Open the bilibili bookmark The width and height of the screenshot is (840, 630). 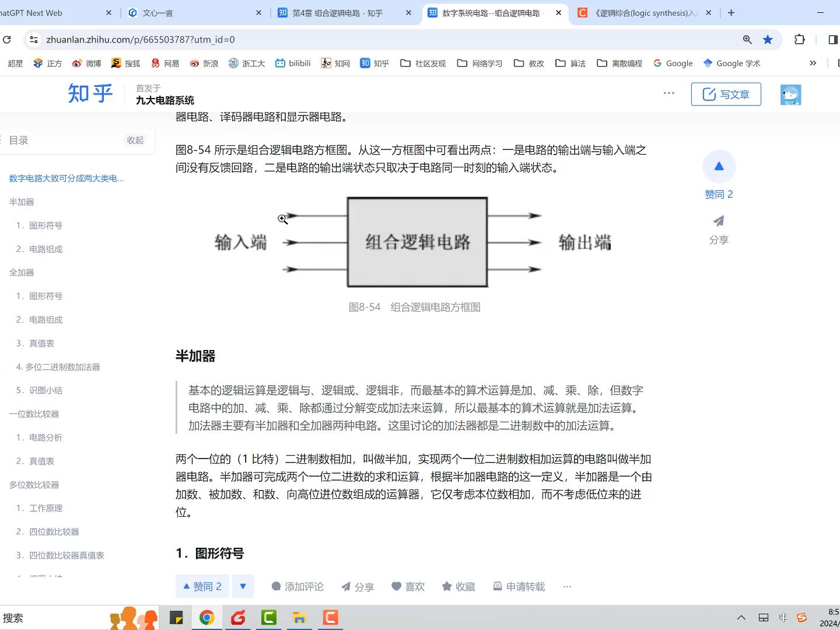pyautogui.click(x=293, y=63)
